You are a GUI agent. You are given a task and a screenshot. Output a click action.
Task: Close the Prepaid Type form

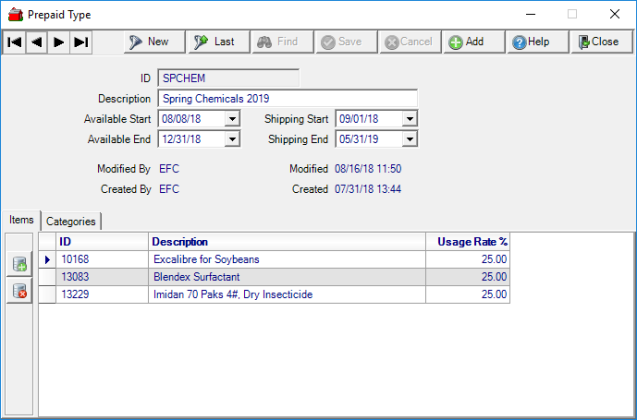(x=596, y=42)
